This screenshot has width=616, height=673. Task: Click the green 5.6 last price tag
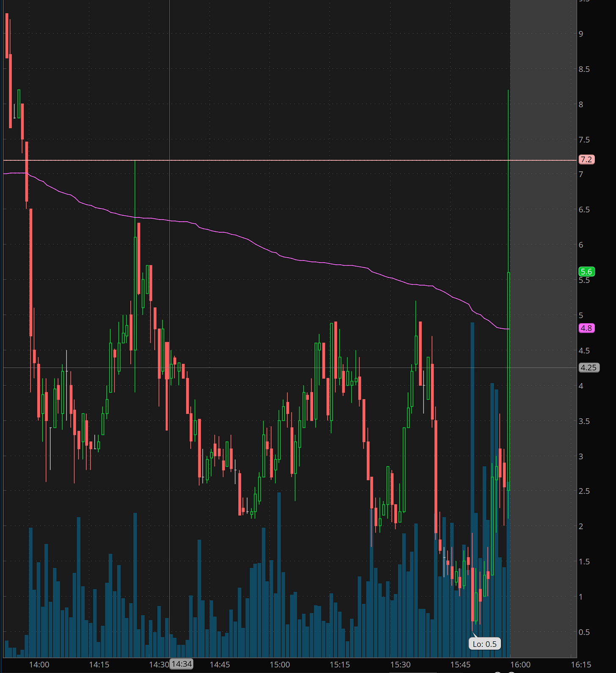point(586,272)
